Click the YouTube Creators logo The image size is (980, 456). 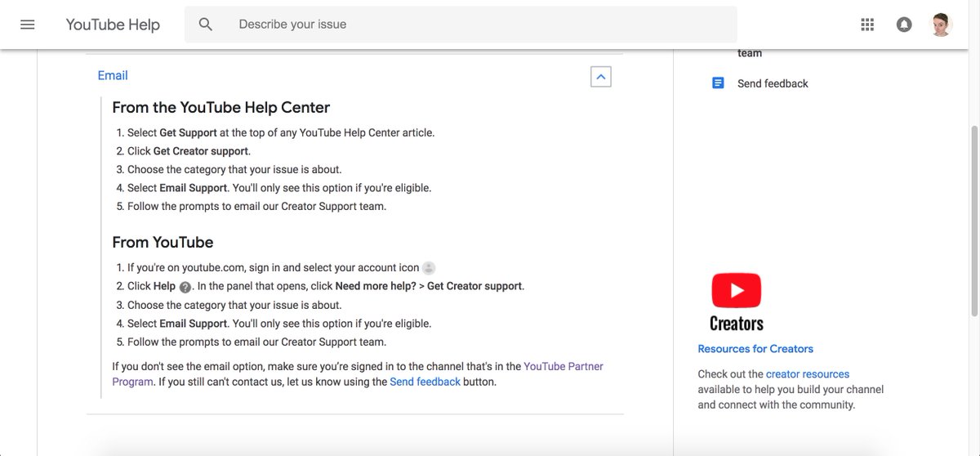(x=737, y=302)
